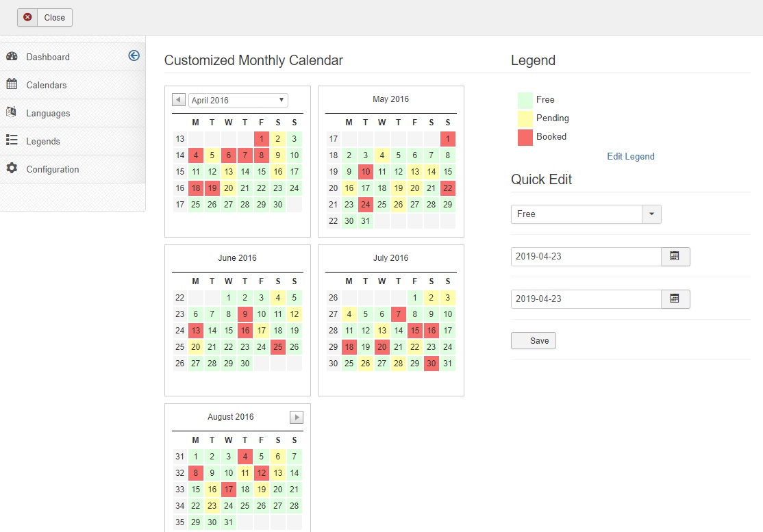763x532 pixels.
Task: Open the calendar picker for the start date
Action: (x=675, y=257)
